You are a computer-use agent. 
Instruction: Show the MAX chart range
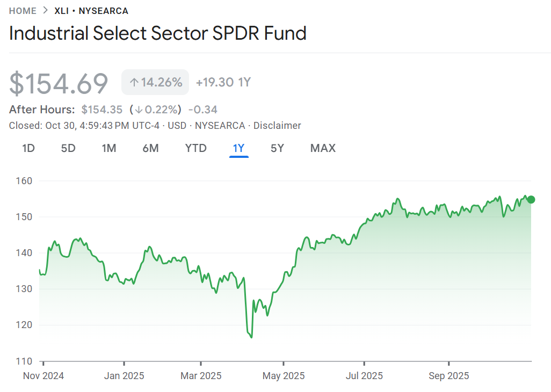click(x=323, y=148)
